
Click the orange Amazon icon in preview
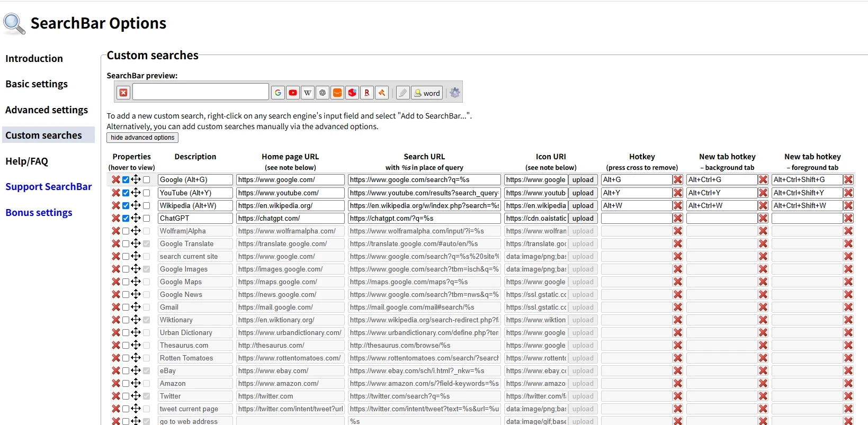(337, 93)
